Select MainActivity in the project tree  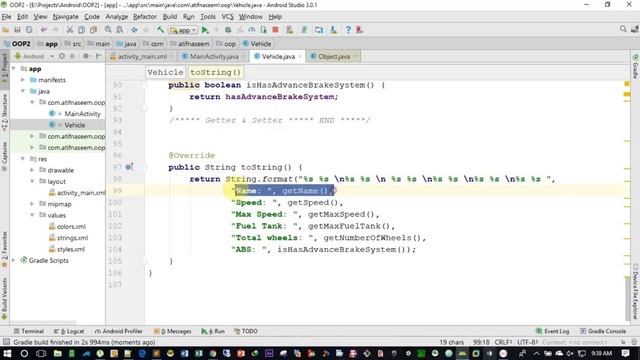[82, 113]
